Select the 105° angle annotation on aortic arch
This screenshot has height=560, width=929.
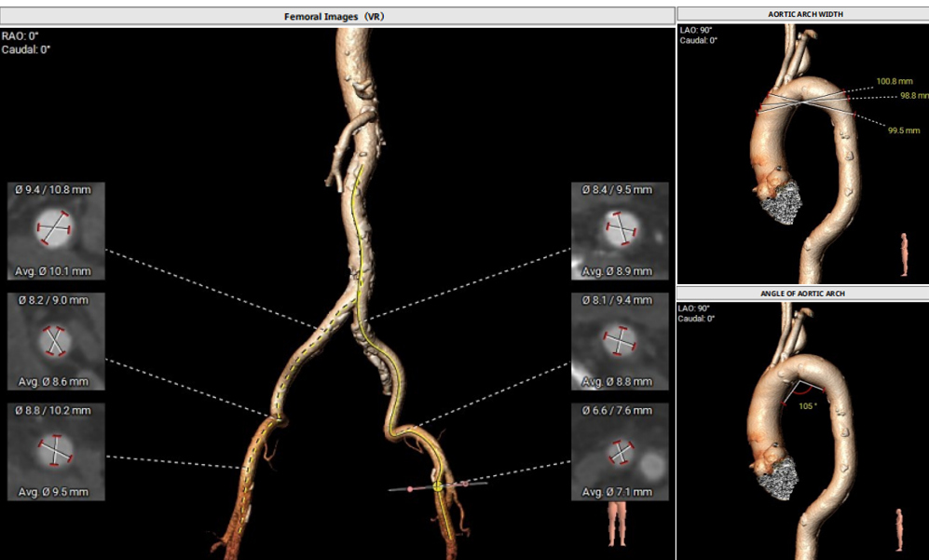pos(808,404)
